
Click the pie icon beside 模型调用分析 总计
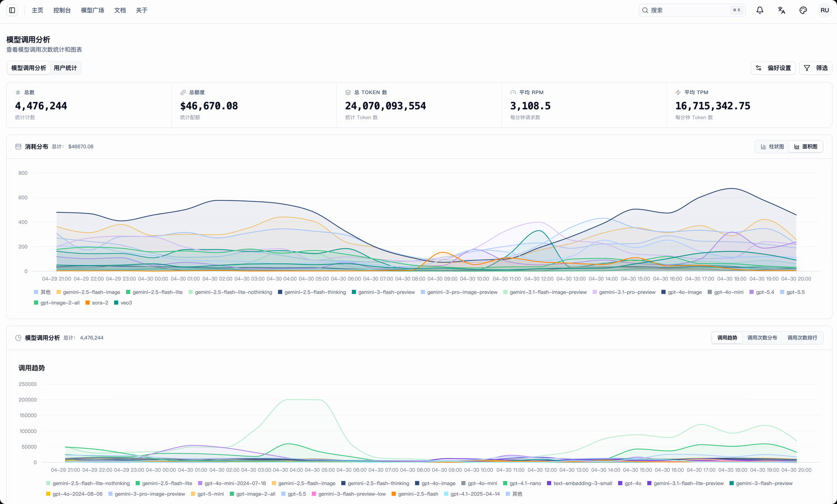[18, 338]
